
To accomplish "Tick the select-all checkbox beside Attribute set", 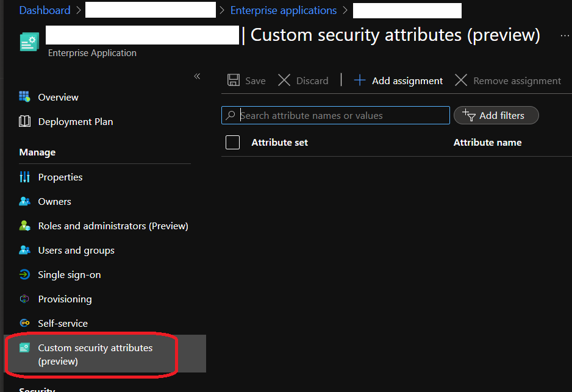I will 232,143.
